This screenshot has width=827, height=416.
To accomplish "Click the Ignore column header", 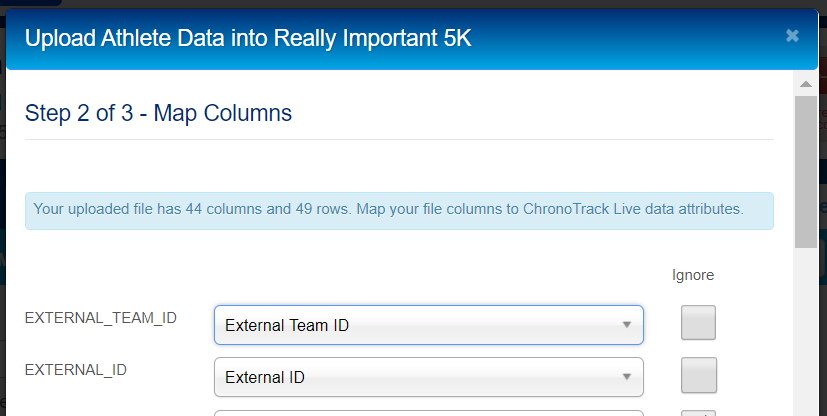I will coord(693,275).
